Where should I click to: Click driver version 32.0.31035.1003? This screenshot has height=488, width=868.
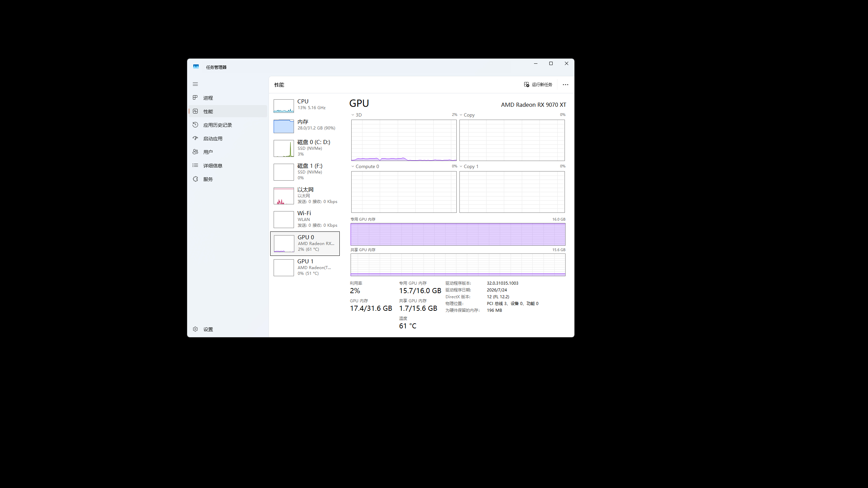502,283
